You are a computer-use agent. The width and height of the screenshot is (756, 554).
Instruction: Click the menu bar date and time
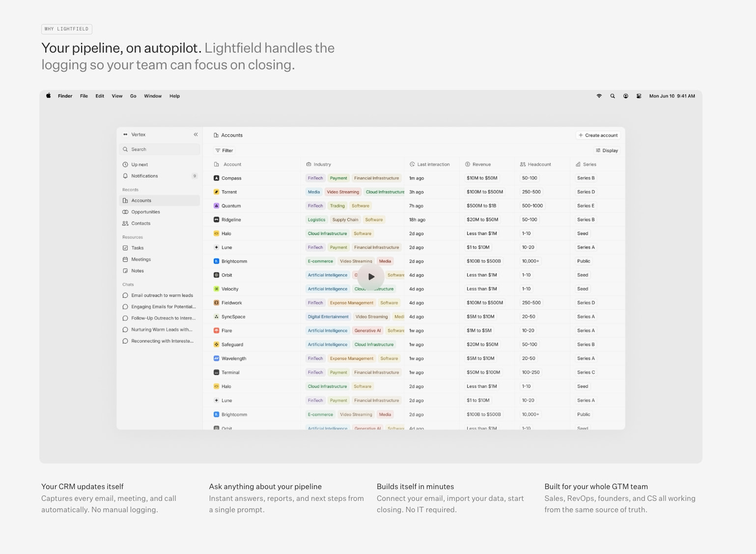coord(672,96)
